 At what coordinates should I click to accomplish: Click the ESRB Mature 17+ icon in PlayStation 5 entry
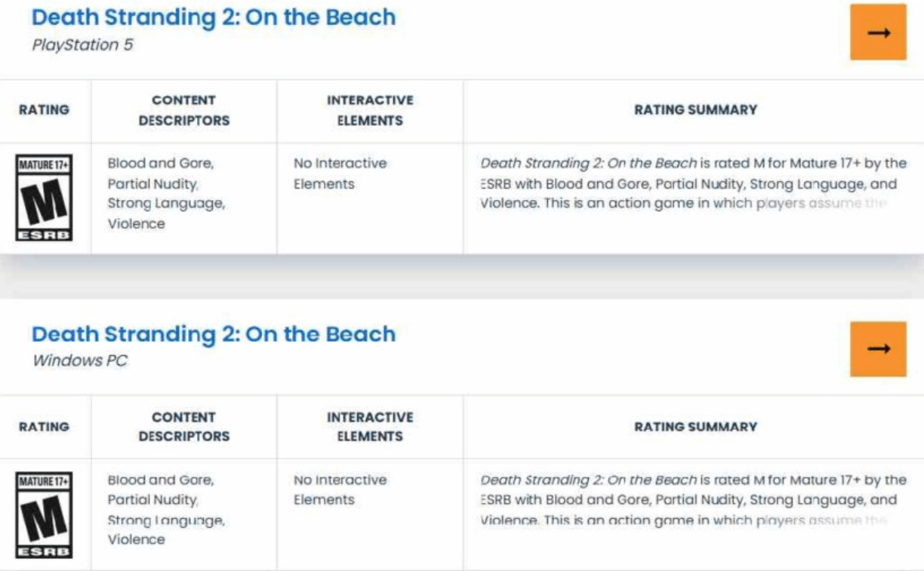[44, 198]
